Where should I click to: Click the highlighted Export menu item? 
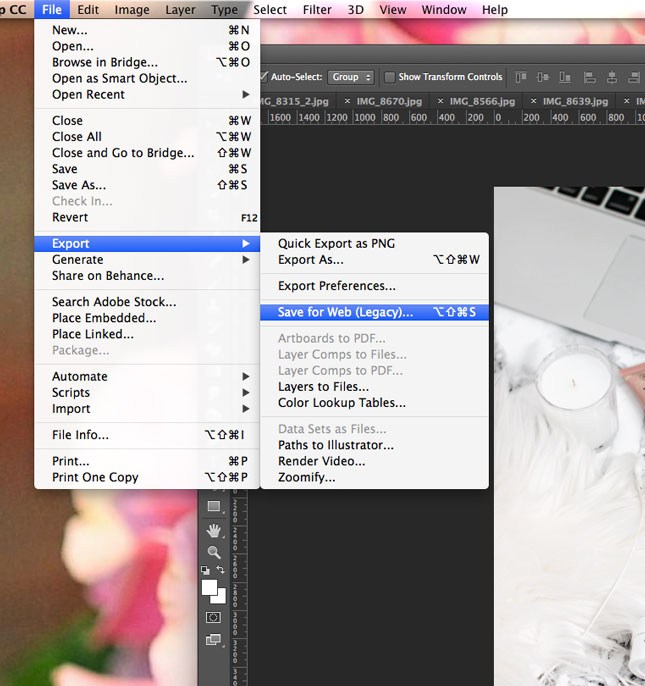pos(147,243)
